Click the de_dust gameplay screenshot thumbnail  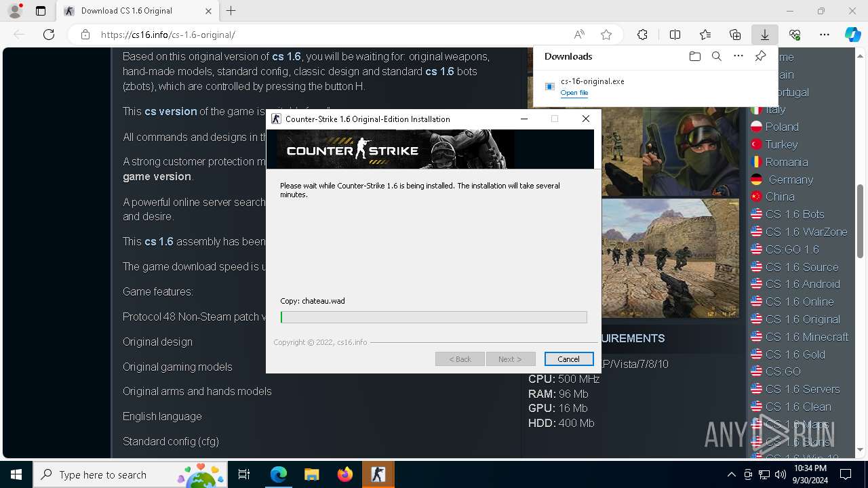670,258
